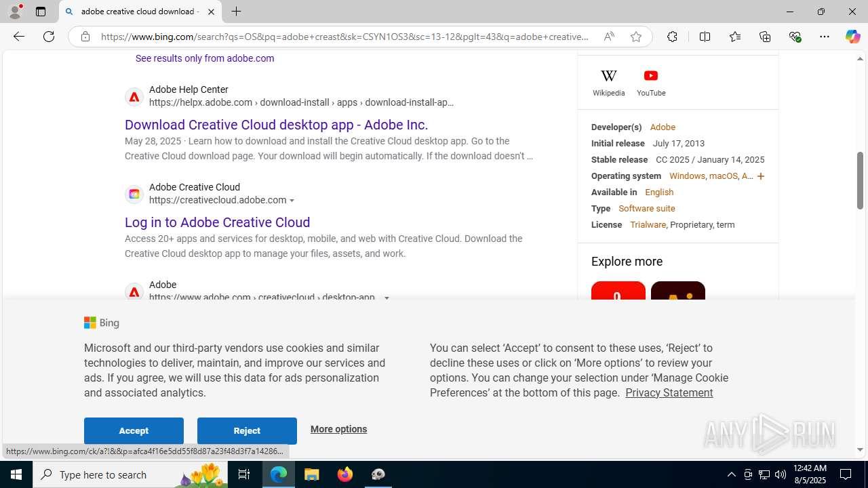Image resolution: width=868 pixels, height=488 pixels.
Task: Go back to the previous page
Action: click(19, 37)
